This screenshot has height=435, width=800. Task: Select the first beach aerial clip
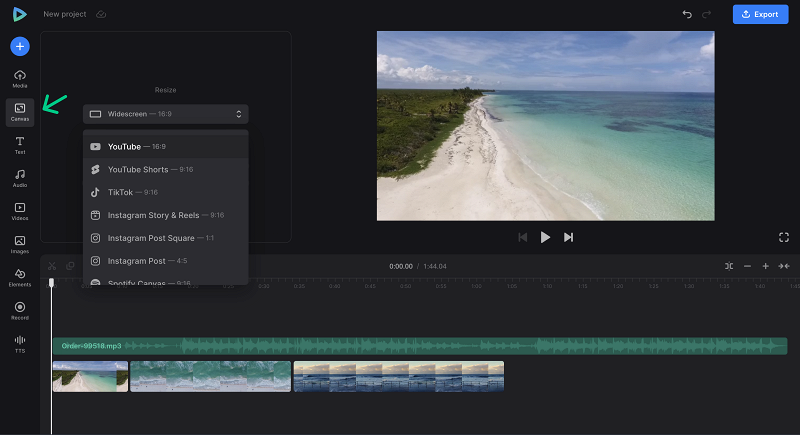click(x=90, y=376)
